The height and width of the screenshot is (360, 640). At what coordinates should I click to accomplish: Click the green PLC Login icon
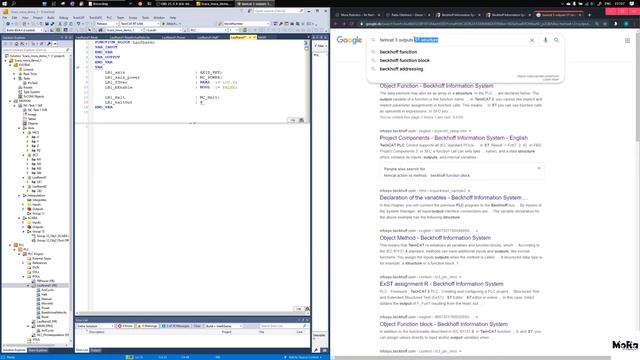245,30
